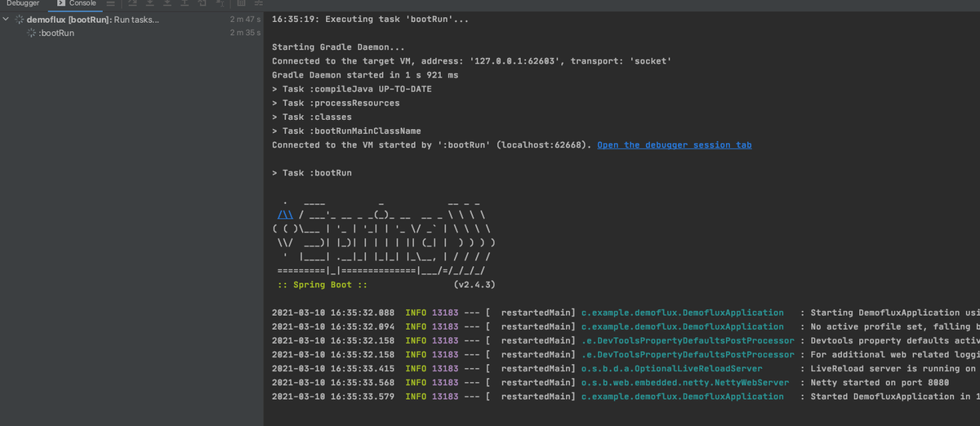Click the '(v2.4.3)' version text

pyautogui.click(x=474, y=285)
